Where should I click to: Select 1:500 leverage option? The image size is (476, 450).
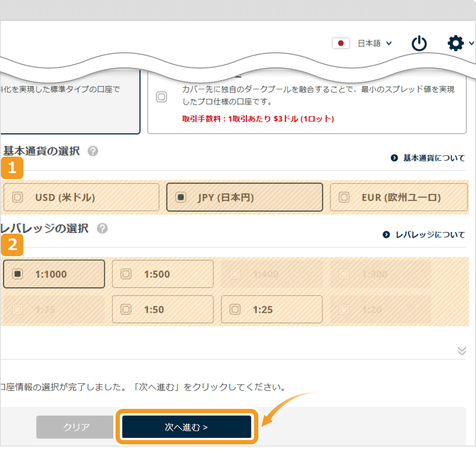click(x=163, y=274)
